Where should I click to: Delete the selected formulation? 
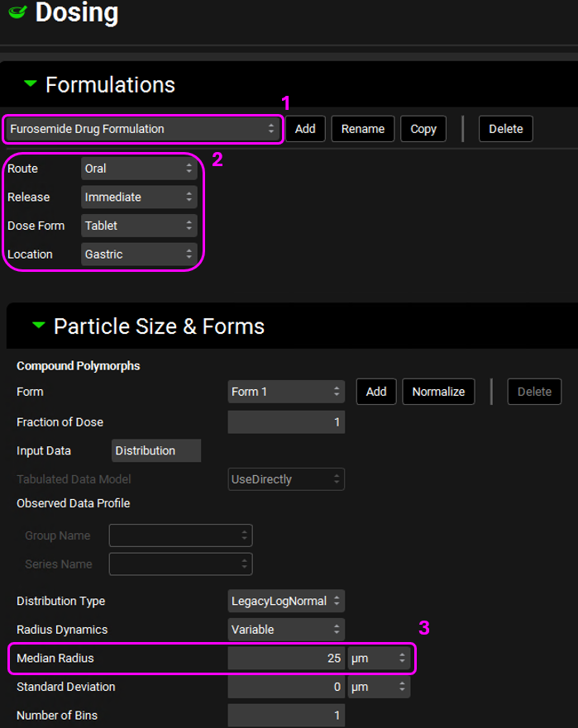(x=505, y=129)
